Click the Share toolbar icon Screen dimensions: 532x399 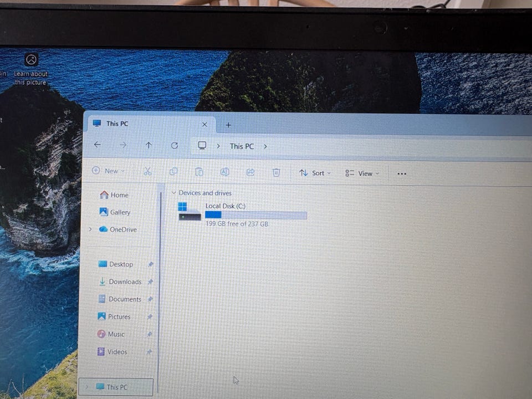tap(250, 172)
